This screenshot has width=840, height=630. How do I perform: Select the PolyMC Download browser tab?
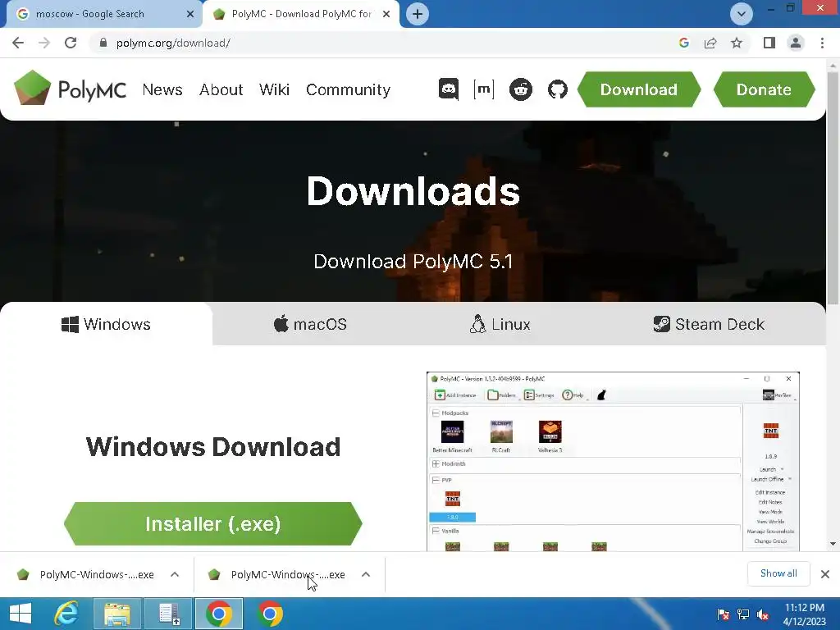click(x=301, y=14)
